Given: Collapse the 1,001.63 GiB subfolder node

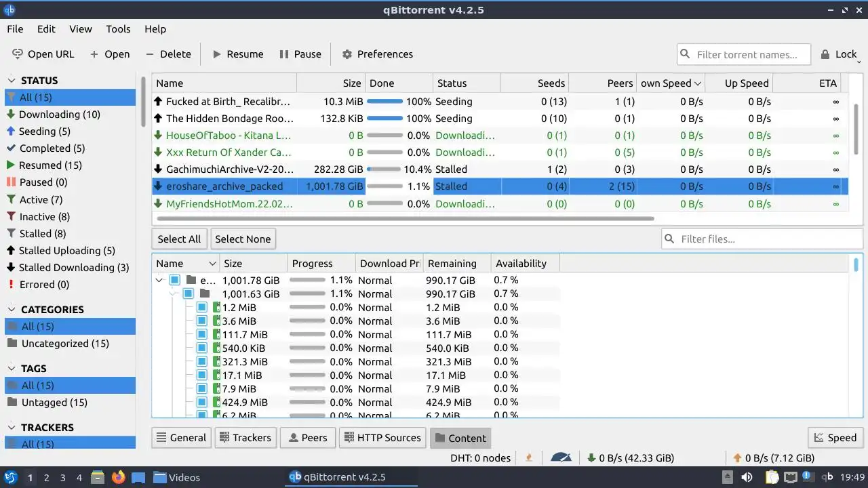Looking at the screenshot, I should (x=173, y=293).
